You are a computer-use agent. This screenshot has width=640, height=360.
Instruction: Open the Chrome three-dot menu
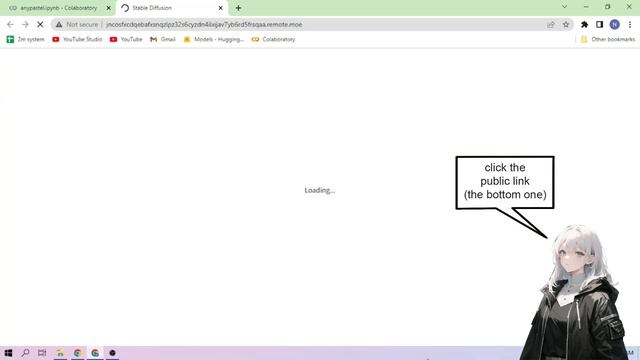(x=630, y=24)
